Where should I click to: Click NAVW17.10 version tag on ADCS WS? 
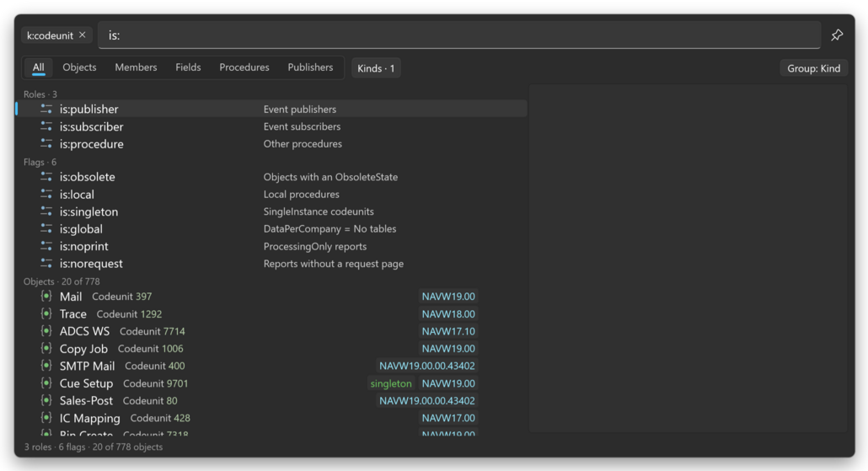click(448, 331)
